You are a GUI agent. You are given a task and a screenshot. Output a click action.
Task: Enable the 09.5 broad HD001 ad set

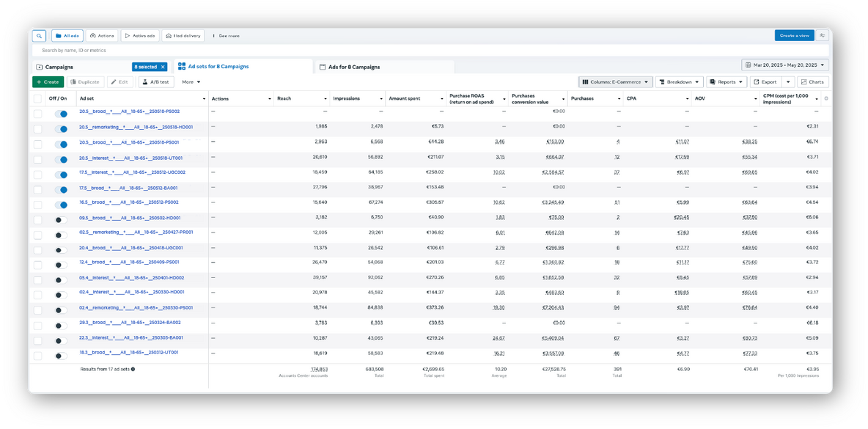(x=61, y=219)
